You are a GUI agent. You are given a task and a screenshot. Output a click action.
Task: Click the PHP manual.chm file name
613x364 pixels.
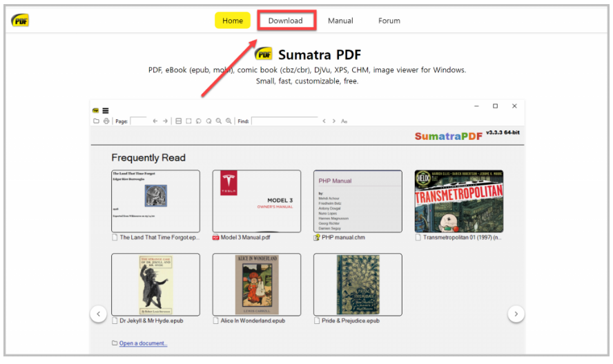[x=343, y=237]
